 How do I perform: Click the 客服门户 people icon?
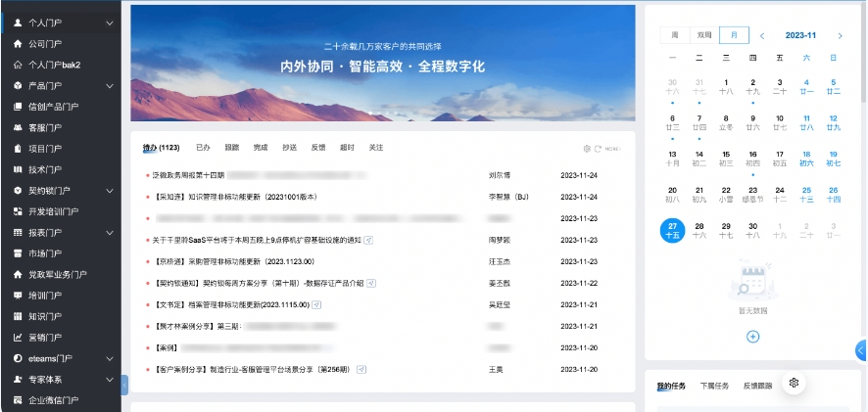[x=18, y=127]
